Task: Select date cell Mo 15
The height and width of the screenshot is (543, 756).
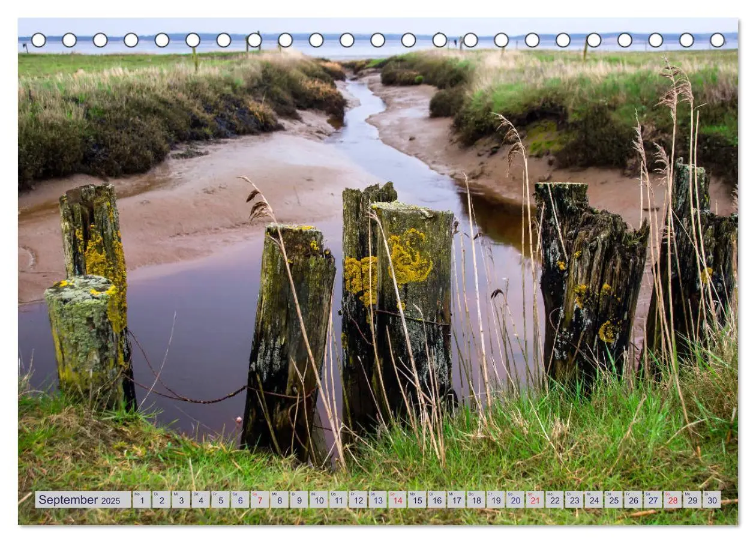Action: click(x=417, y=500)
